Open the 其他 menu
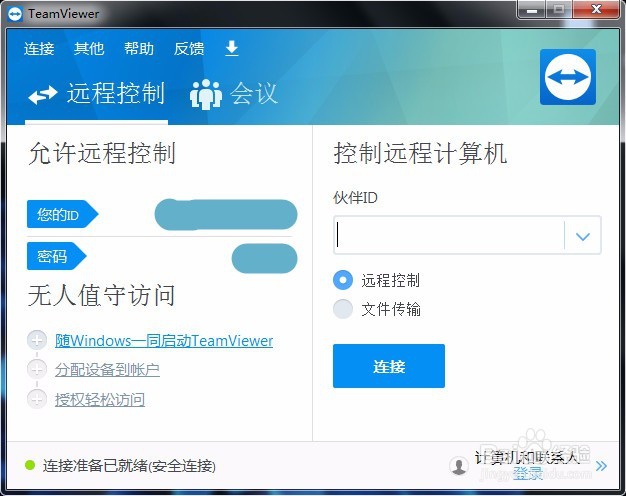This screenshot has width=626, height=496. [89, 49]
